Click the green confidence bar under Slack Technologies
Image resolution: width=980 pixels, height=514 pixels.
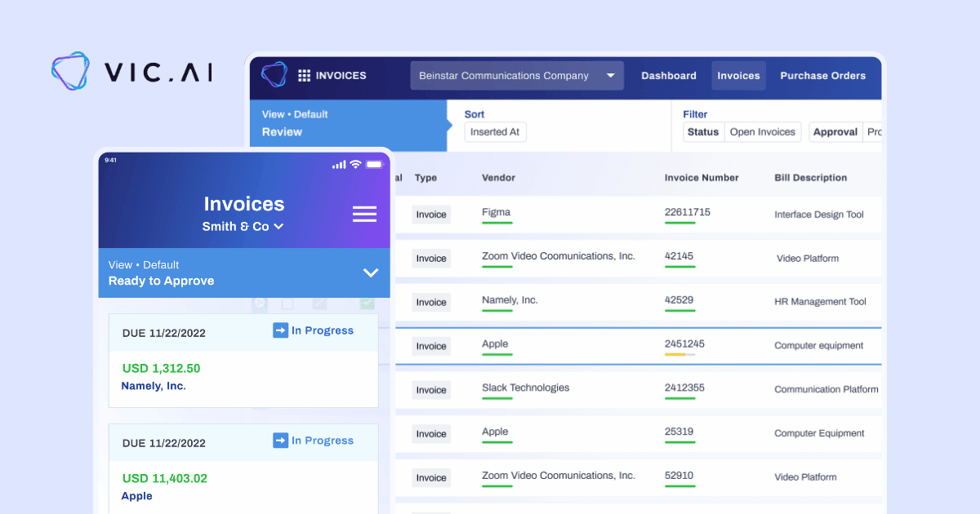click(497, 398)
